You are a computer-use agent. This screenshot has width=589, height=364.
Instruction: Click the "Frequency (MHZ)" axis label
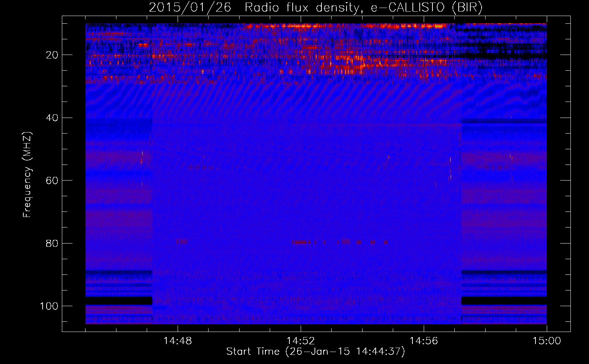click(27, 174)
